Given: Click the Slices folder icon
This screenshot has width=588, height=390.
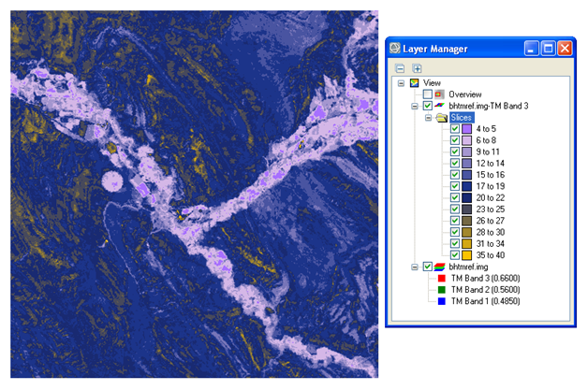Looking at the screenshot, I should 442,118.
